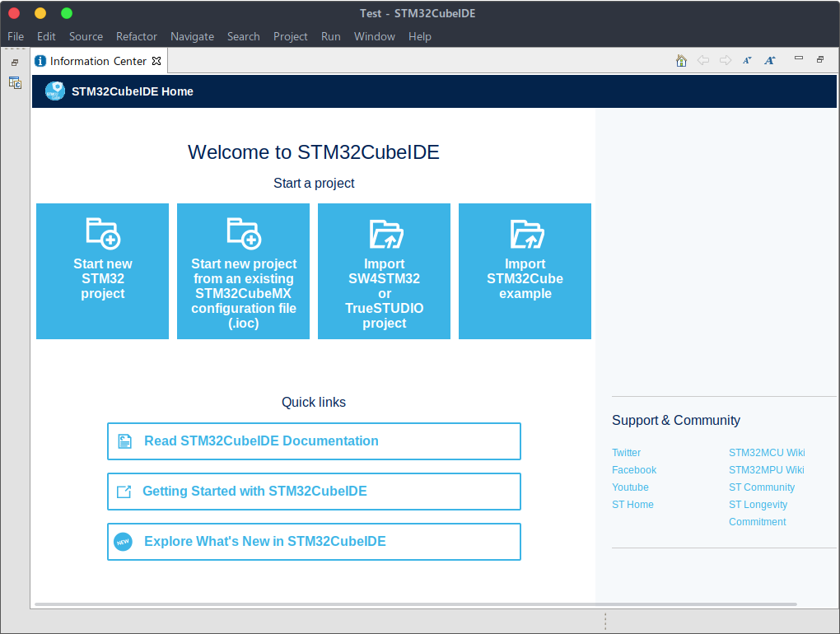Open the Help menu

click(419, 36)
